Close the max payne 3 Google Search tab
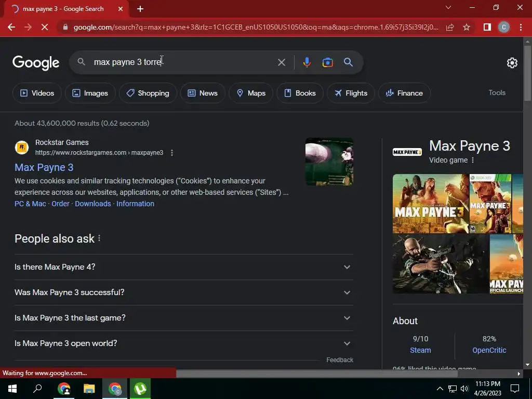This screenshot has width=532, height=399. 121,9
